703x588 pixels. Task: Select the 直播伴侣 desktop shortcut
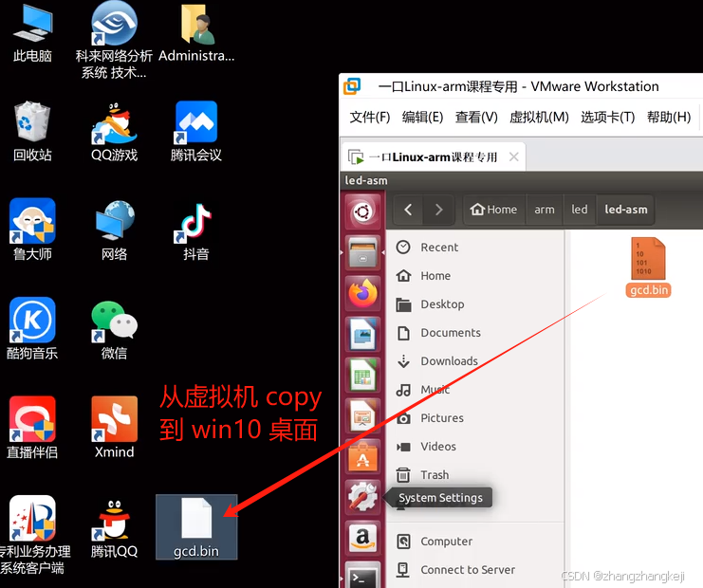[32, 428]
